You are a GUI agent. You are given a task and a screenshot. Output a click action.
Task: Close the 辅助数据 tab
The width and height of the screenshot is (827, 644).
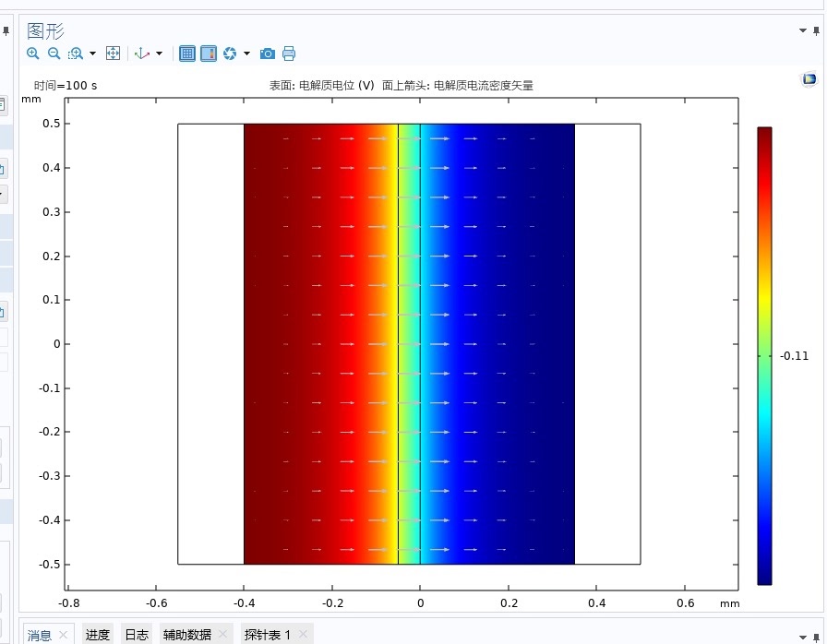(x=222, y=634)
